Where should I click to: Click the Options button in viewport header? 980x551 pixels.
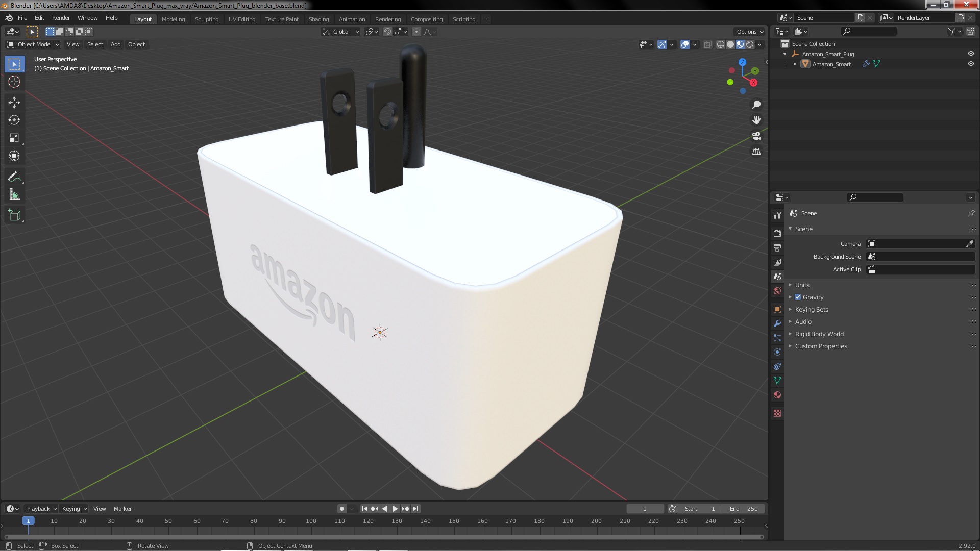click(x=749, y=32)
